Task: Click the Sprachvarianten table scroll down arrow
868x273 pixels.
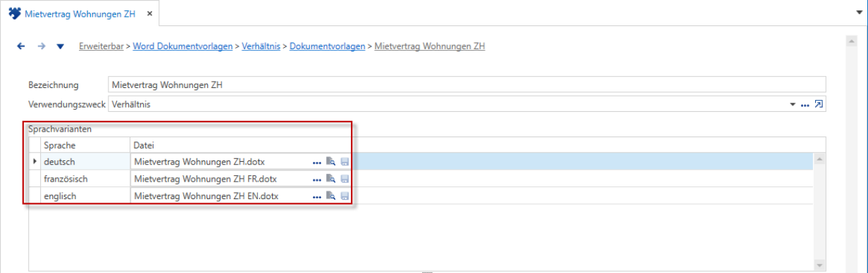Action: (x=819, y=265)
